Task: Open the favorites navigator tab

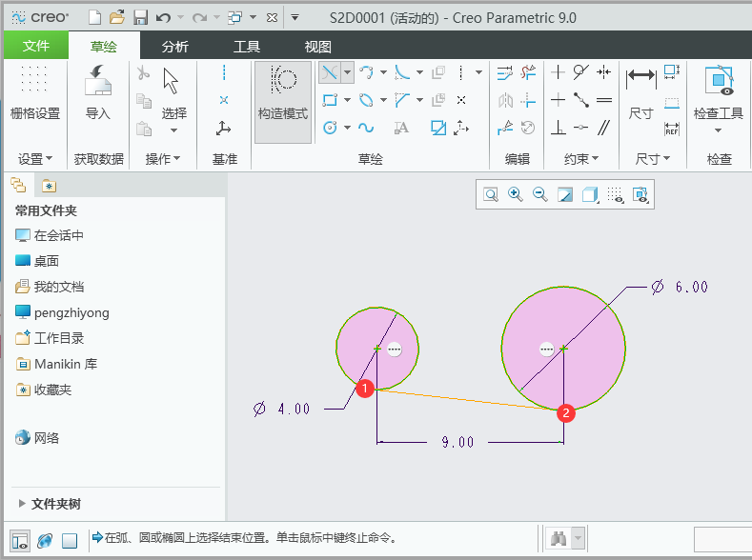Action: [x=49, y=186]
